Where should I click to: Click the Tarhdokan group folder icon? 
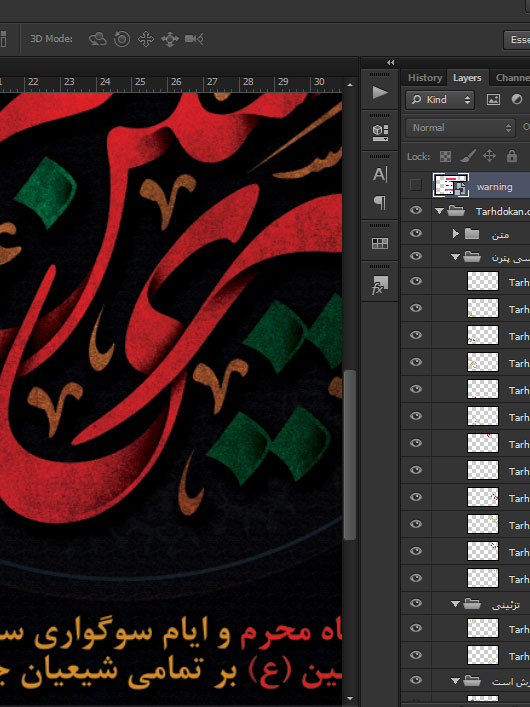tap(456, 211)
